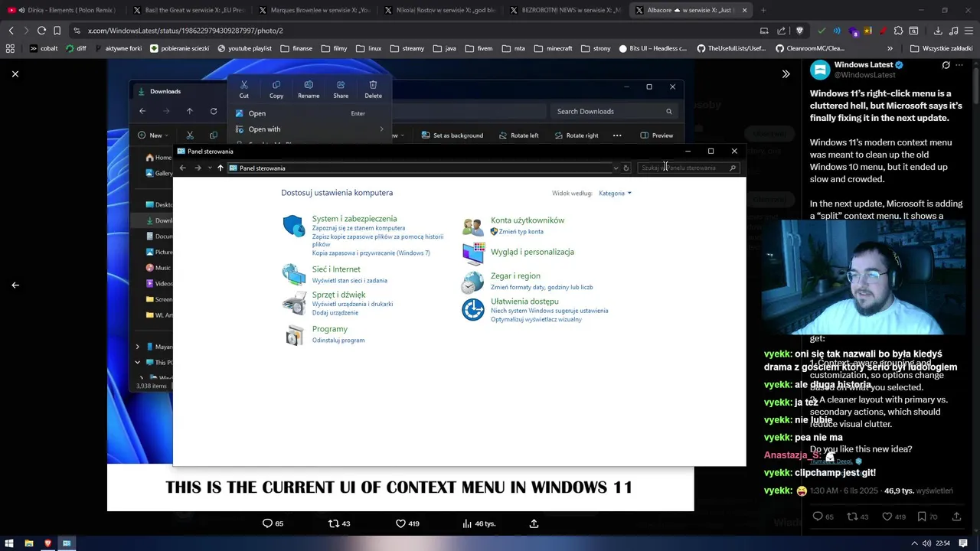Screen dimensions: 980x551
Task: Click Wyświetl urządzenia i drukarki link
Action: point(352,304)
